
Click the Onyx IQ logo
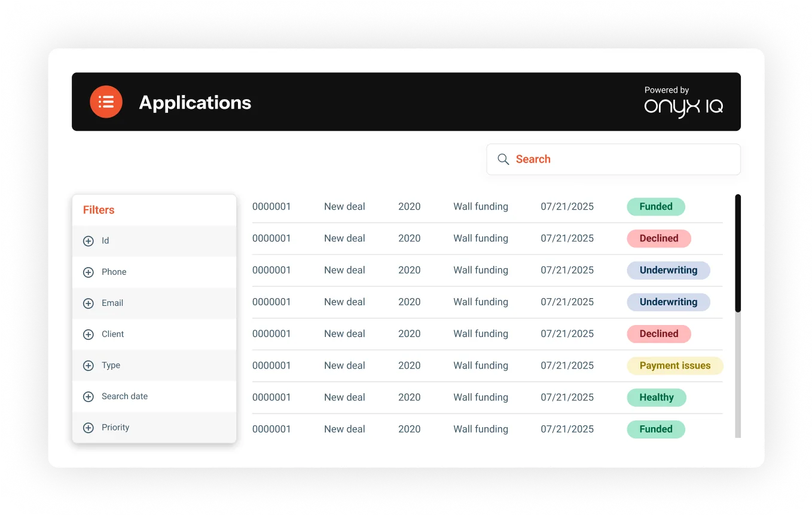[683, 108]
